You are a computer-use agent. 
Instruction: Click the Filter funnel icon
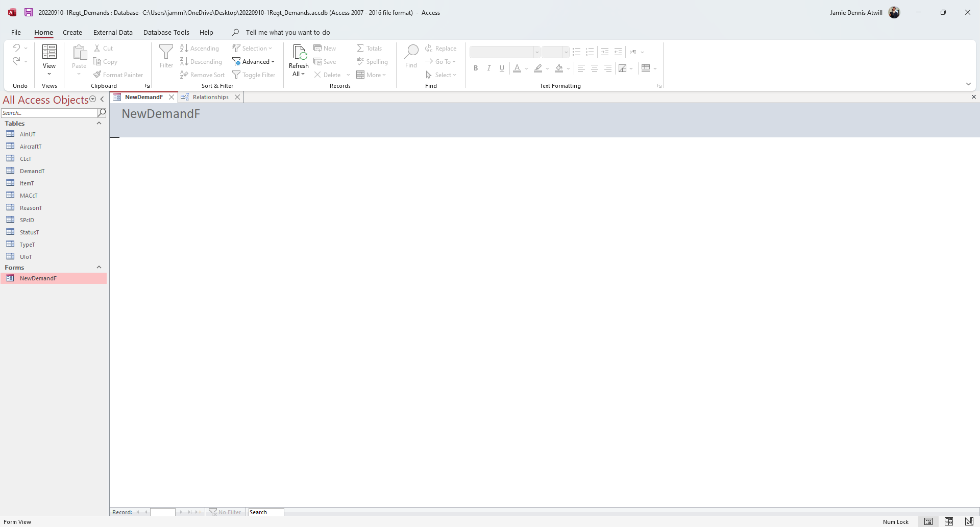[x=166, y=52]
